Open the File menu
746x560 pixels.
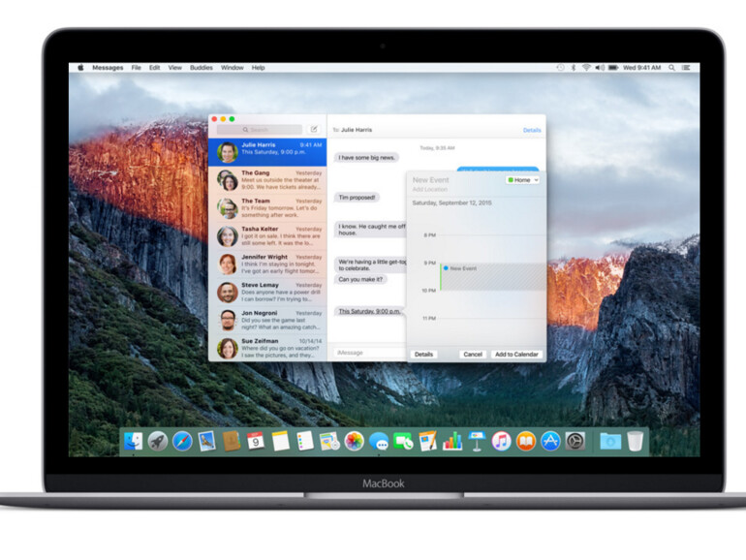coord(136,68)
